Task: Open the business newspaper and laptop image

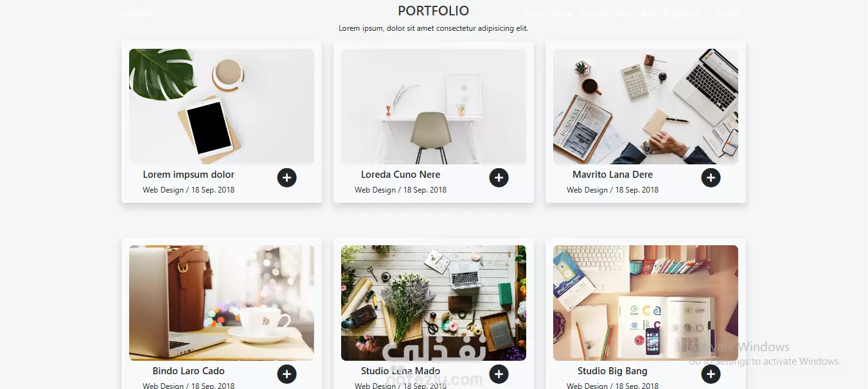Action: click(x=646, y=107)
